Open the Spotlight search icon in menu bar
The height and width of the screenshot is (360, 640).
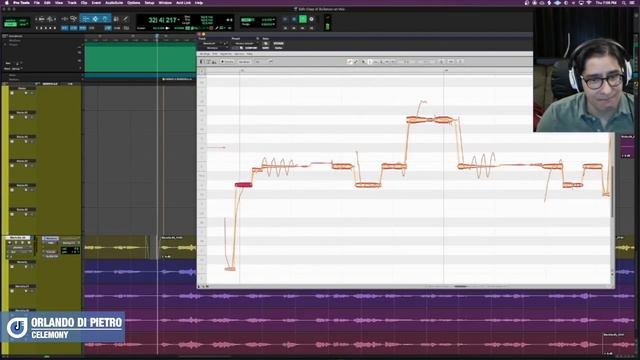click(x=624, y=2)
